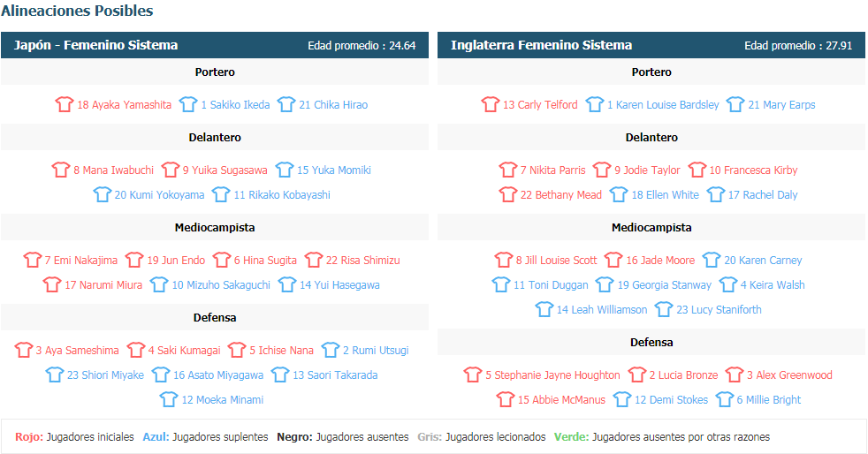Click the blue shirt icon beside Moeka Minami
This screenshot has height=454, width=868.
[x=169, y=398]
